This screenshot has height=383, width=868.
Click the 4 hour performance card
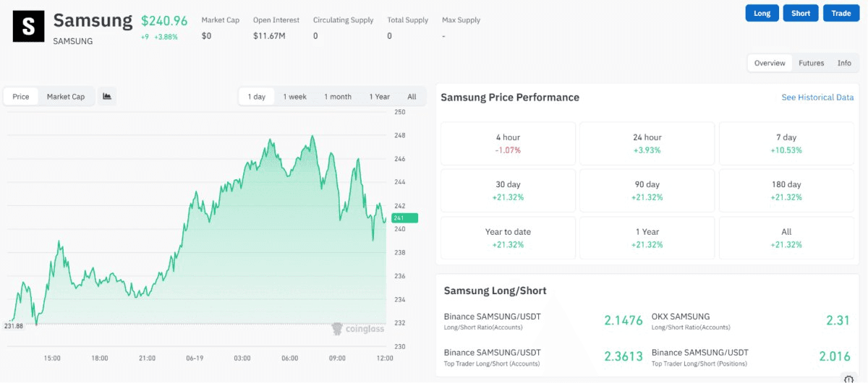pyautogui.click(x=509, y=143)
